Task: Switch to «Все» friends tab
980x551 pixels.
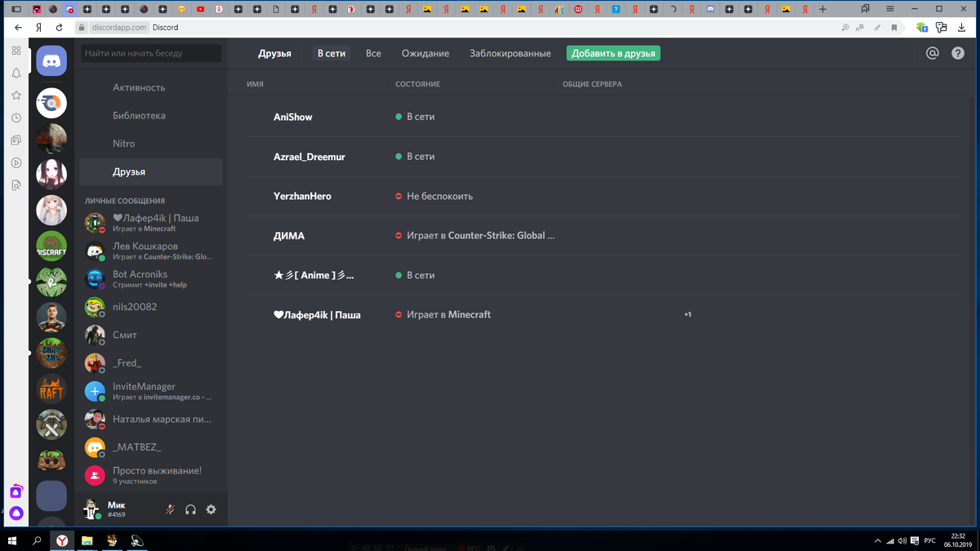Action: coord(373,53)
